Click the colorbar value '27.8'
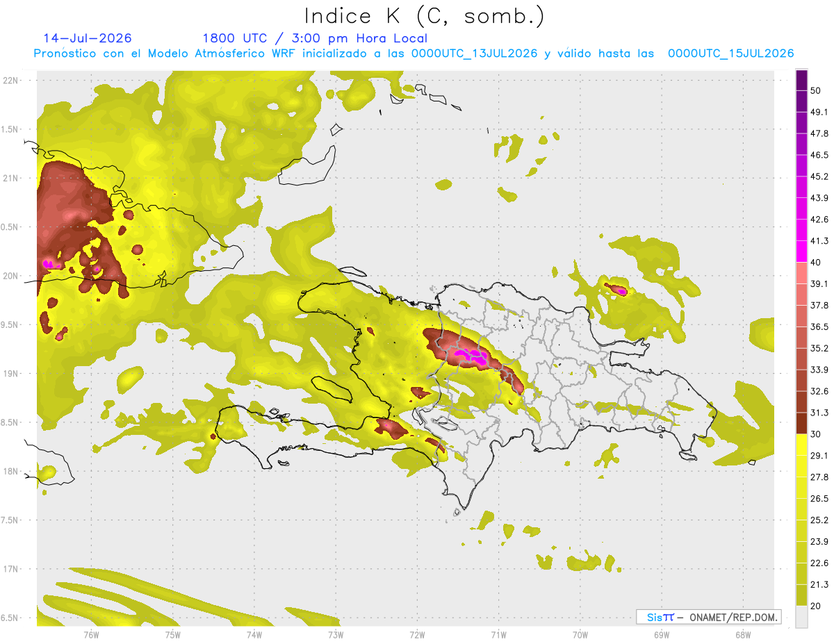The image size is (834, 644). 819,477
